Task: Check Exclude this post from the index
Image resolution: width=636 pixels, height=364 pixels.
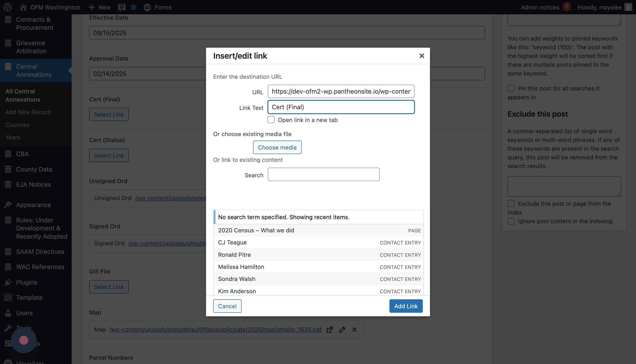Action: pyautogui.click(x=511, y=203)
